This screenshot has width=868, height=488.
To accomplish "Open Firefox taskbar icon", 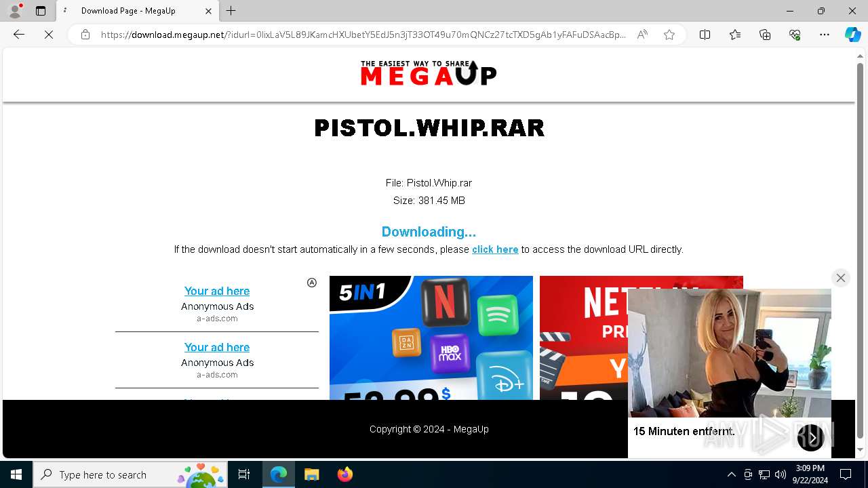I will point(344,474).
